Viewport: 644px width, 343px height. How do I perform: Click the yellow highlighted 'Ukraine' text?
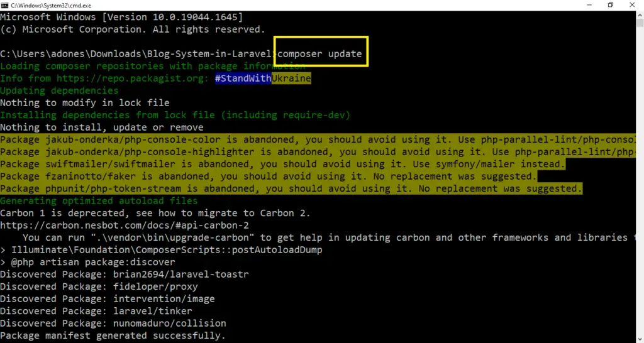tap(291, 79)
